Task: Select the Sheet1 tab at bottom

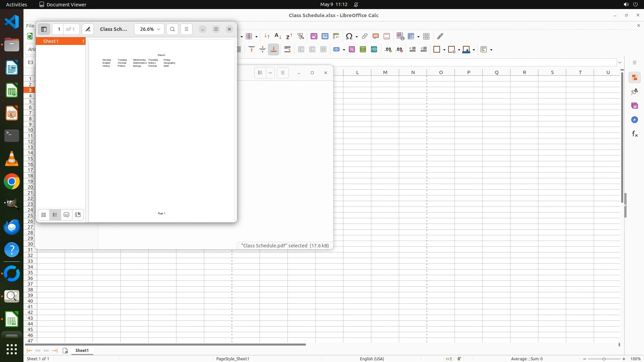Action: tap(82, 350)
